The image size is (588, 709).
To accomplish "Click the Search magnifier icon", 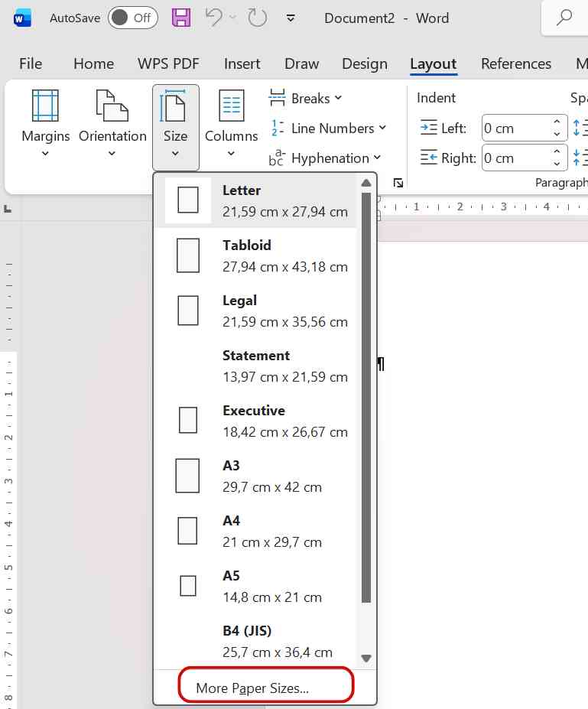I will [564, 18].
